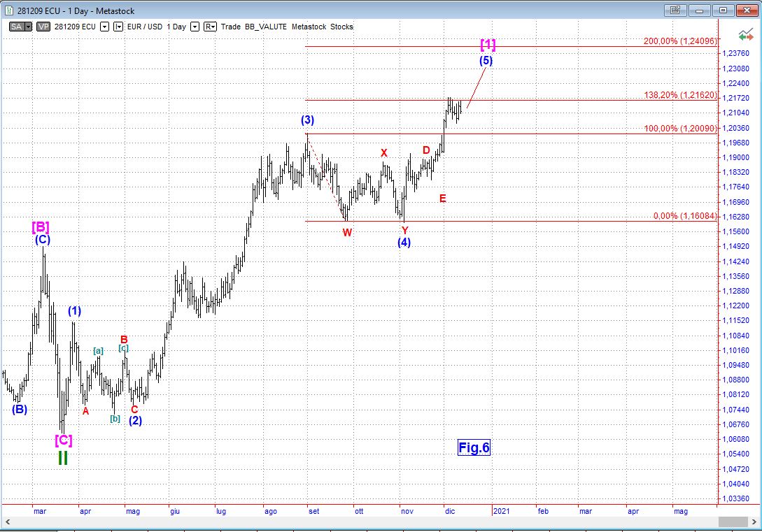Click the MetaStock chart icon in title bar
This screenshot has width=762, height=532.
(9, 10)
